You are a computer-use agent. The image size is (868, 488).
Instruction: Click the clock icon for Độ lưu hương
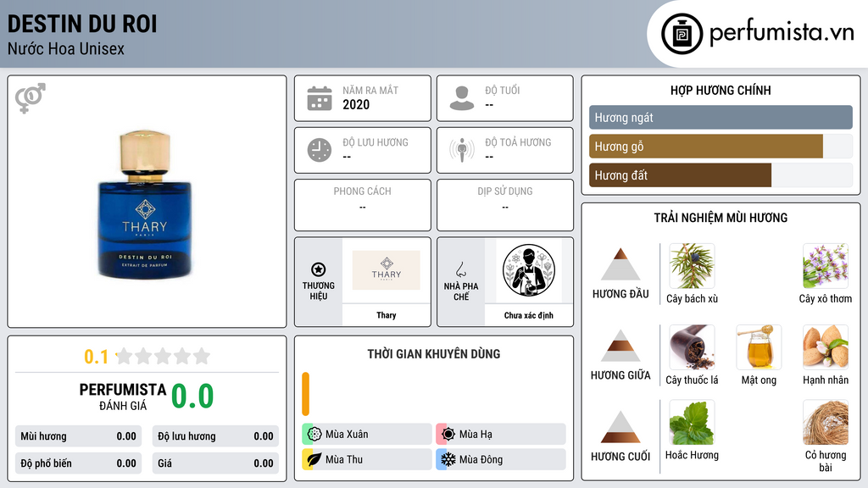click(x=320, y=150)
